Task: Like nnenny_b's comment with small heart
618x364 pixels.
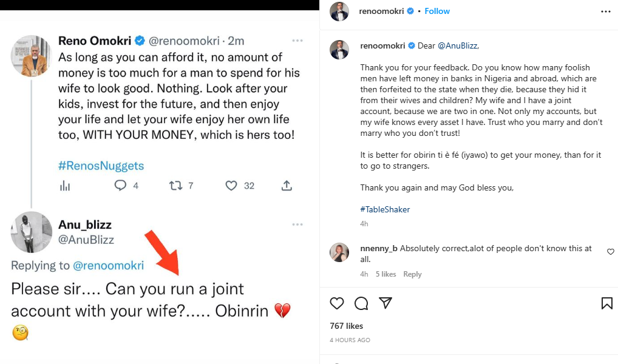Action: point(611,252)
